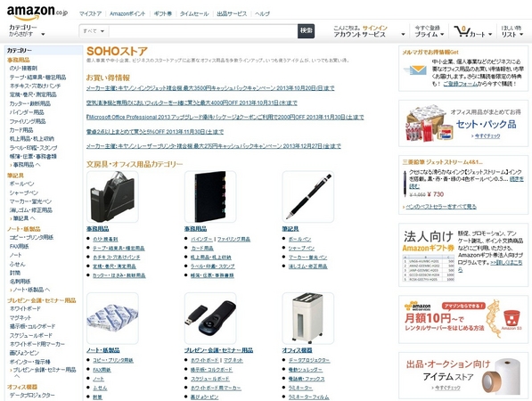
Task: Click the Amazon.co.jp logo
Action: coord(37,12)
